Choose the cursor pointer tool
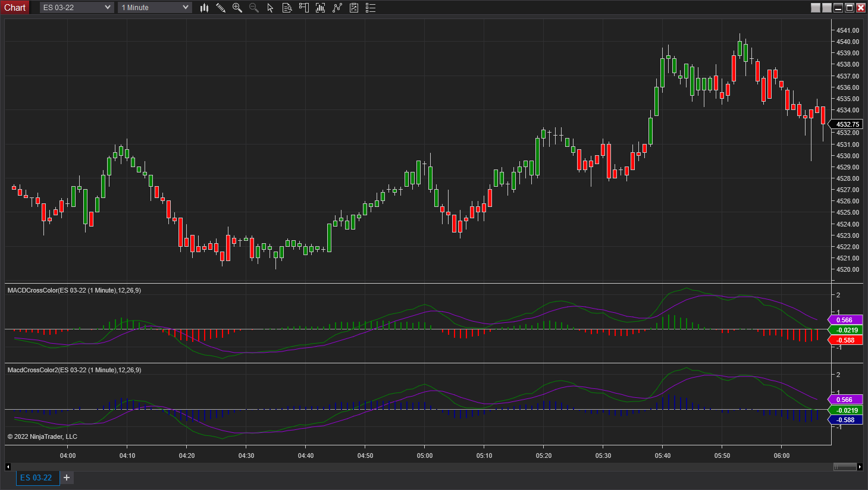Viewport: 868px width, 490px height. tap(270, 8)
